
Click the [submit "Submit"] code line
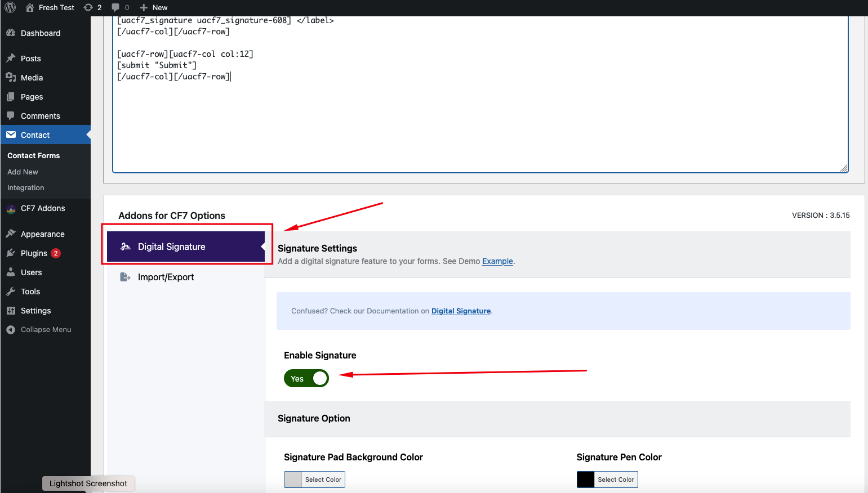[157, 65]
